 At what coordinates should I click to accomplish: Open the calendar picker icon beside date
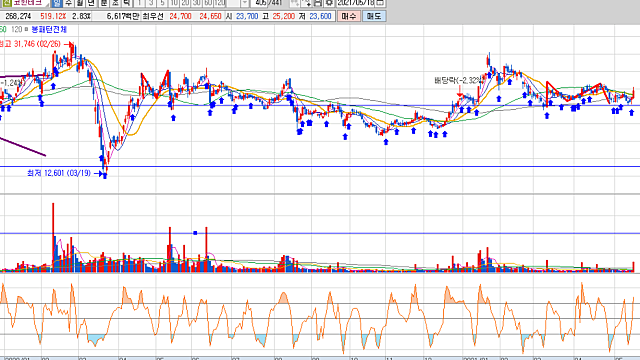coord(380,3)
